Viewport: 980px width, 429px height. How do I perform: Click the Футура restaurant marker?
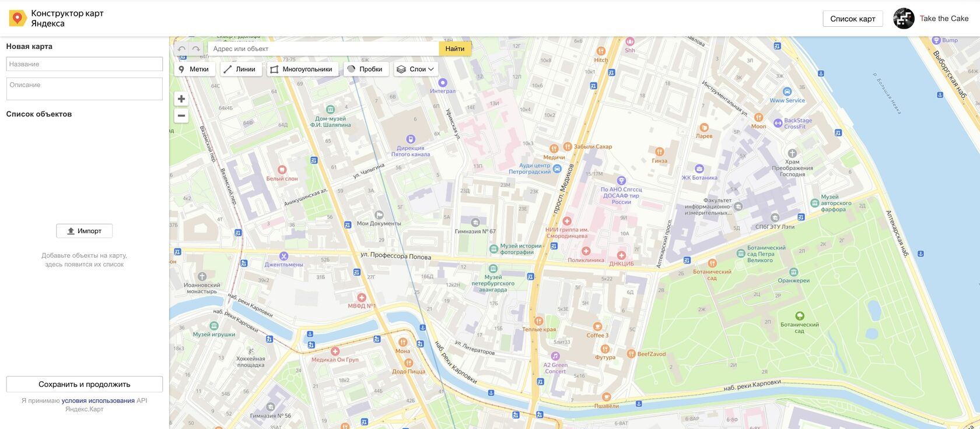coord(605,349)
